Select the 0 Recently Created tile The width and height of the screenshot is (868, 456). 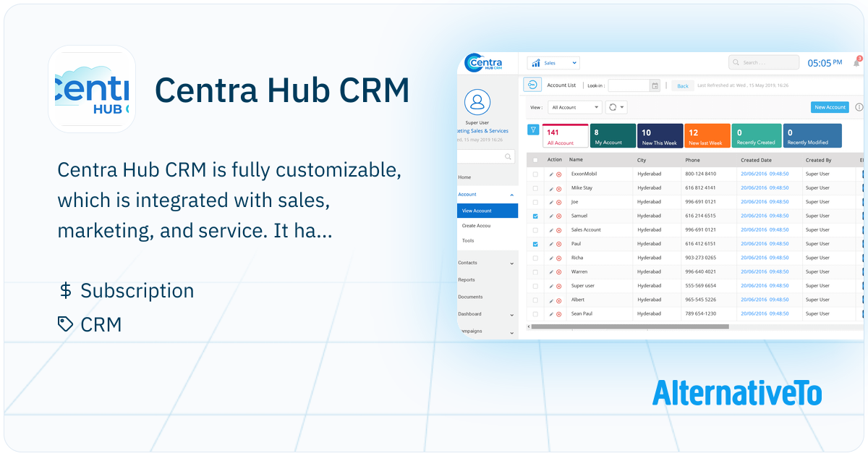757,136
